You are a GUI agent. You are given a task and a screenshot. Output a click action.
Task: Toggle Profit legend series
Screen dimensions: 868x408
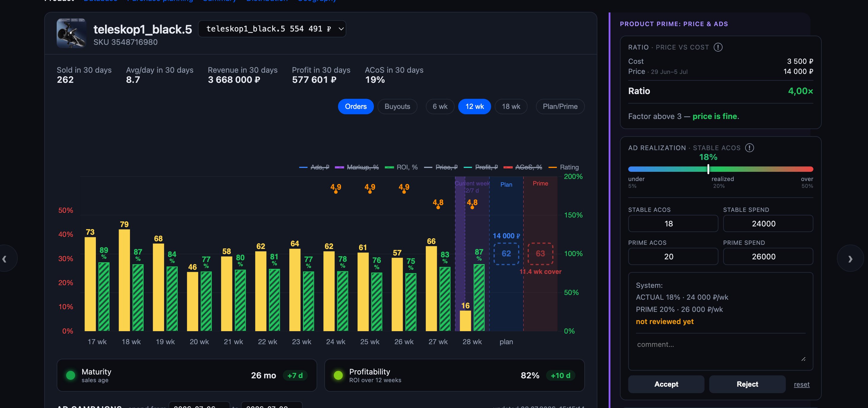480,167
